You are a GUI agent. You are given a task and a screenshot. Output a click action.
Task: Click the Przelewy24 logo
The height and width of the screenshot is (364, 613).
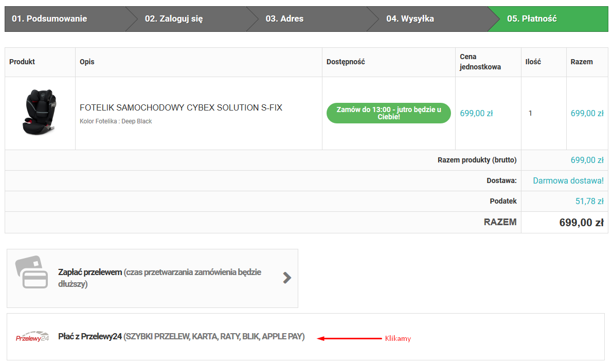click(32, 337)
